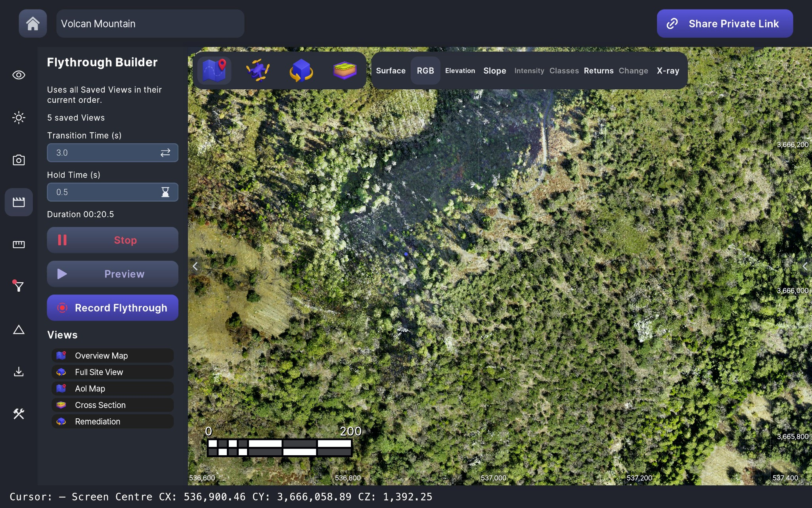812x508 pixels.
Task: Select the Overview Map saved view
Action: coord(113,356)
